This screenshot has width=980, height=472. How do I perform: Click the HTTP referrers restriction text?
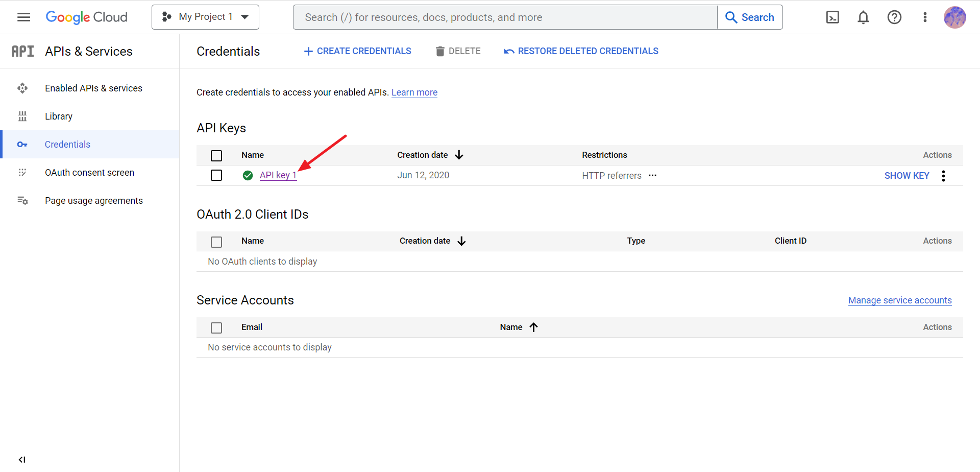611,176
